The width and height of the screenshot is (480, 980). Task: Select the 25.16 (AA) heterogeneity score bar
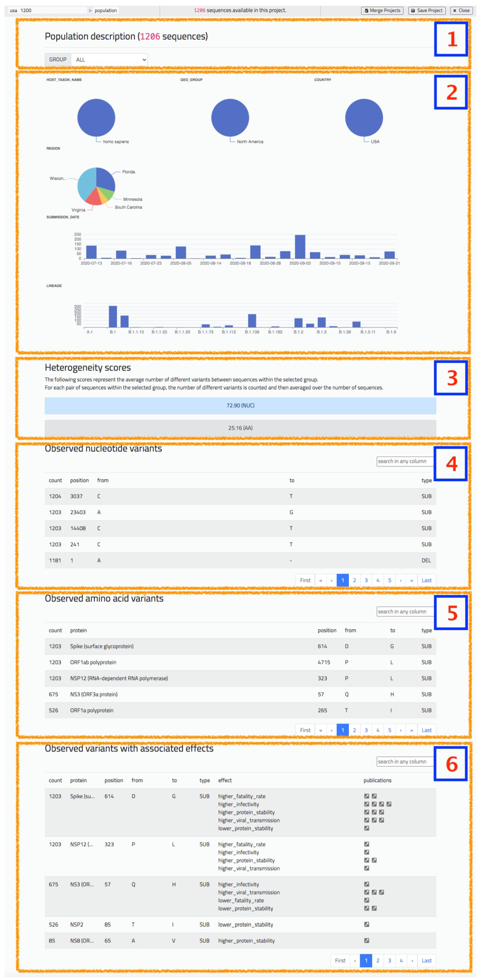coord(240,428)
